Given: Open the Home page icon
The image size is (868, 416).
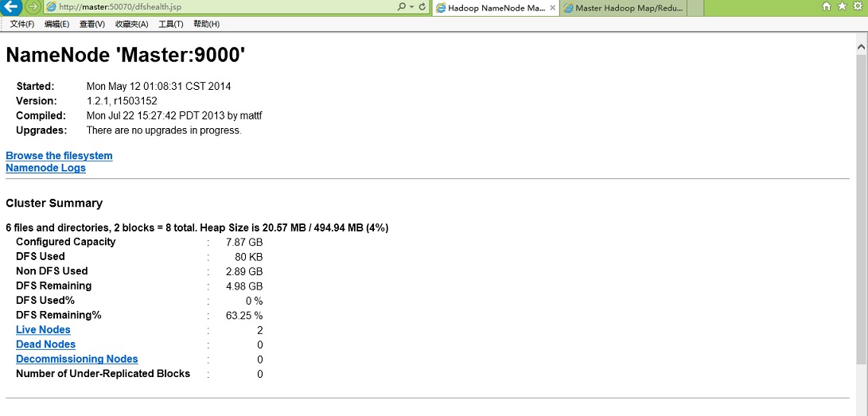Looking at the screenshot, I should pyautogui.click(x=827, y=7).
